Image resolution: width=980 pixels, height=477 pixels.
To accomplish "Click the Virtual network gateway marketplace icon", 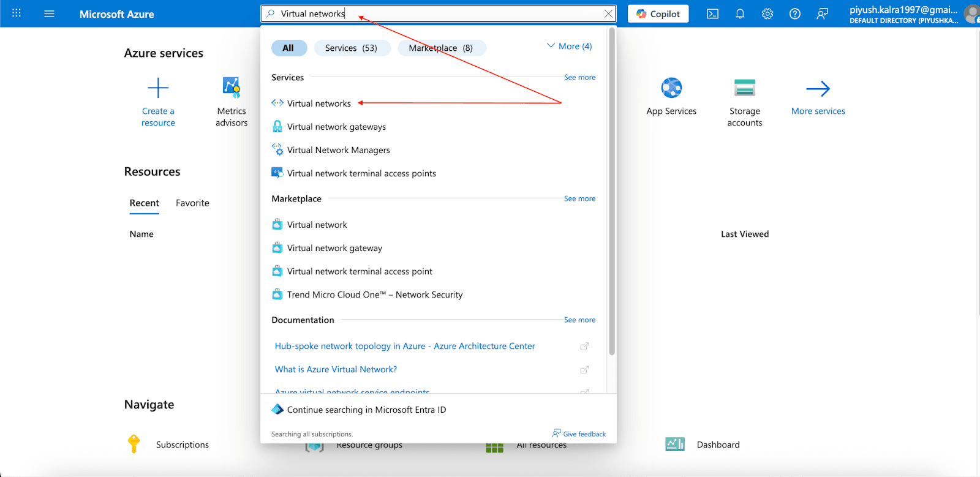I will [277, 247].
